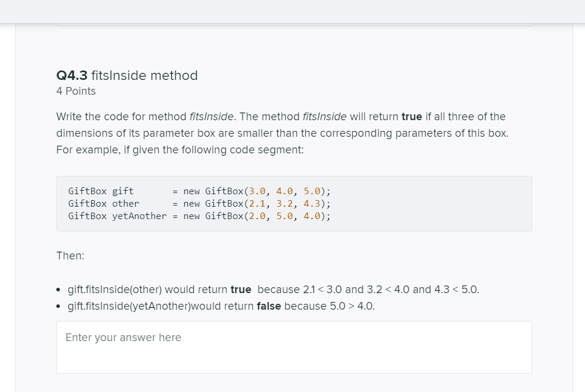Click the 'GiftBox yetAnother' code line
This screenshot has width=585, height=392.
[x=199, y=216]
